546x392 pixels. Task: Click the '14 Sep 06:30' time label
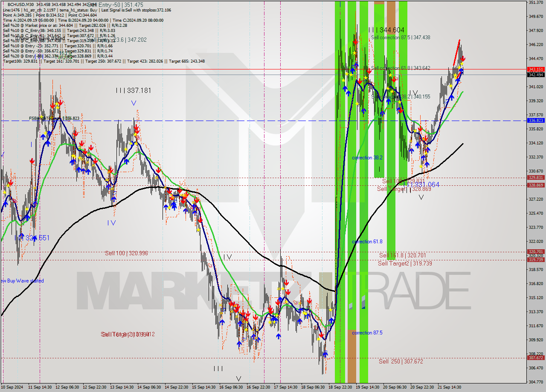tap(149, 387)
